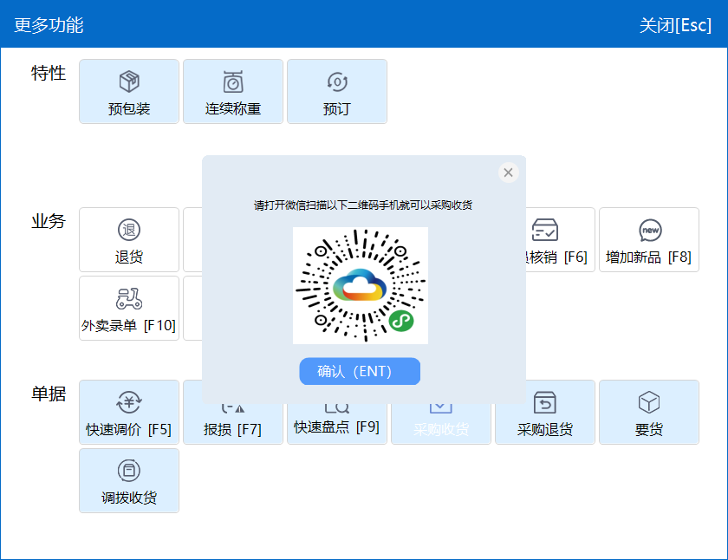The width and height of the screenshot is (728, 560).
Task: Open the 调拨收货 transfer receiving tile
Action: (129, 480)
